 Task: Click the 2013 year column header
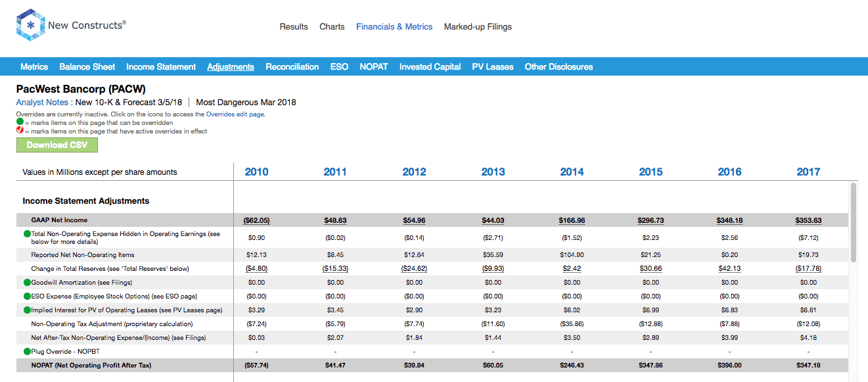pyautogui.click(x=493, y=172)
